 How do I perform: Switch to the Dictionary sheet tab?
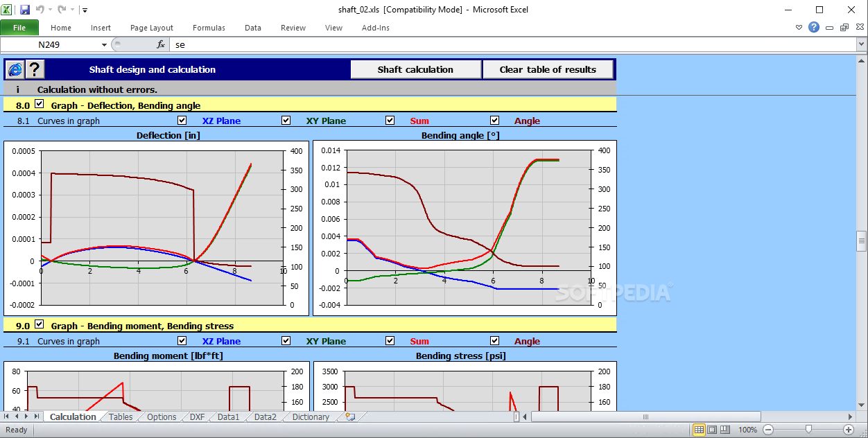click(x=311, y=417)
